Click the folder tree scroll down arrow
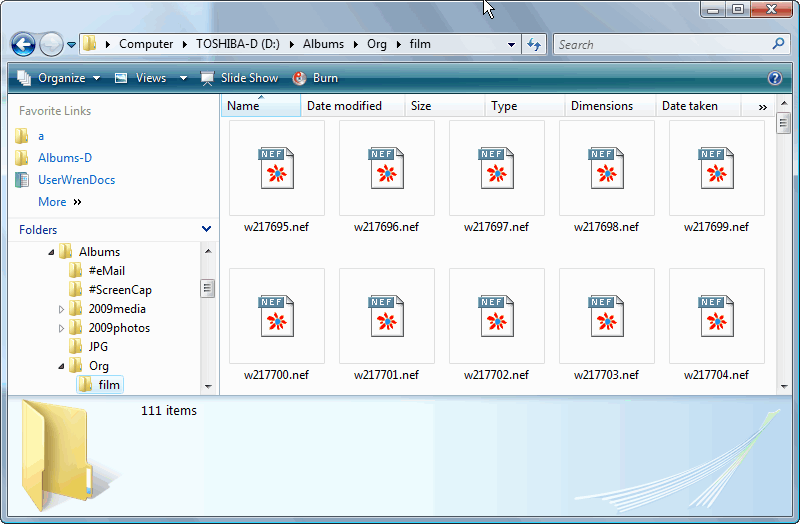800x524 pixels. (x=208, y=386)
